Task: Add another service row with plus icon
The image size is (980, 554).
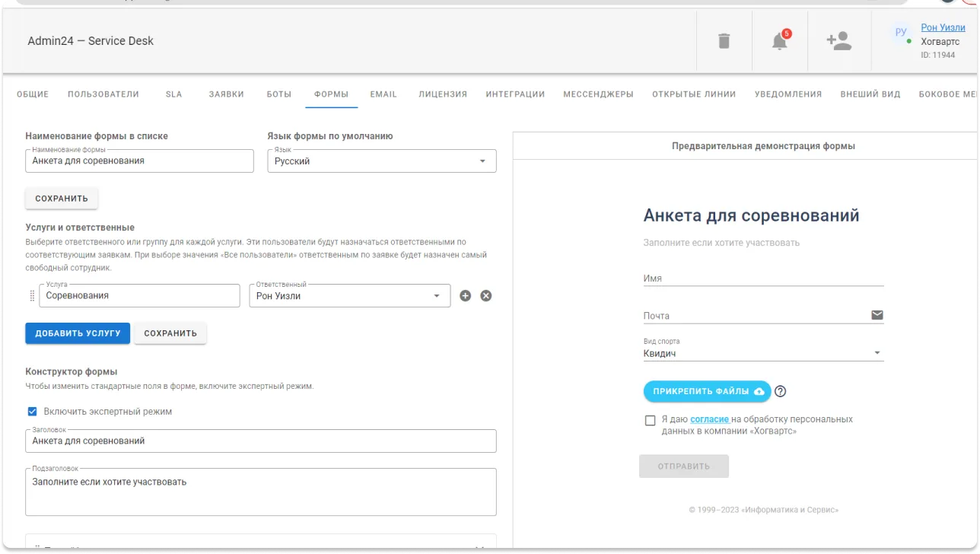Action: coord(466,295)
